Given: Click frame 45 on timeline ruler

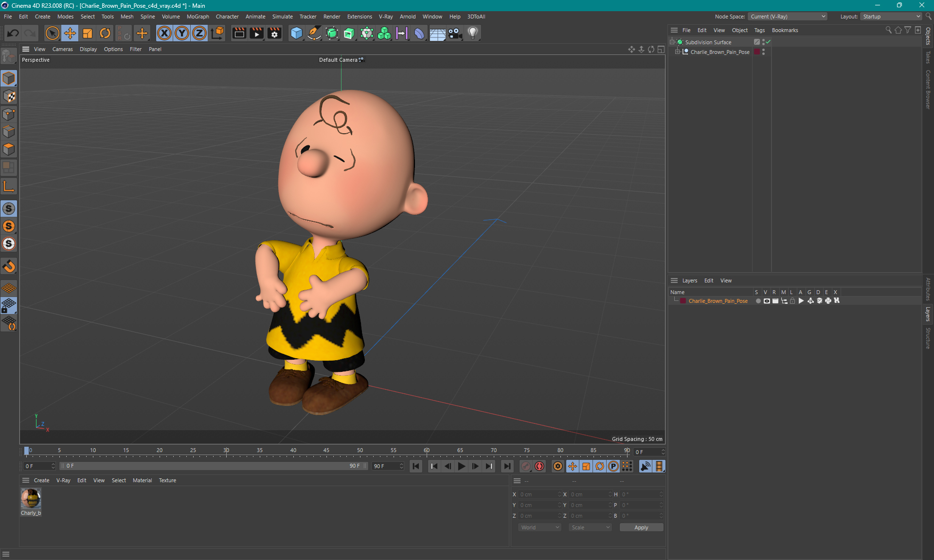Looking at the screenshot, I should 326,451.
